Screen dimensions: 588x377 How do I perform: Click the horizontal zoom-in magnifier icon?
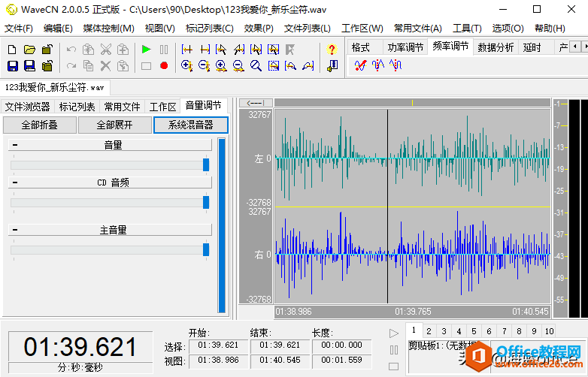(221, 66)
